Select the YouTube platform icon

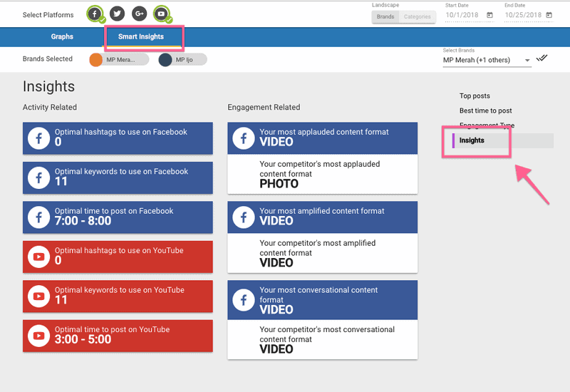point(162,14)
